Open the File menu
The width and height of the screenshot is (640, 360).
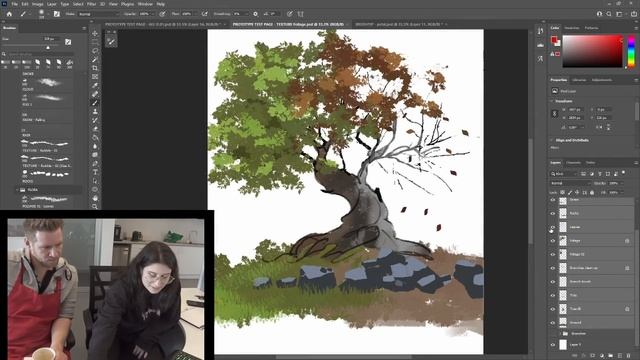[x=14, y=4]
